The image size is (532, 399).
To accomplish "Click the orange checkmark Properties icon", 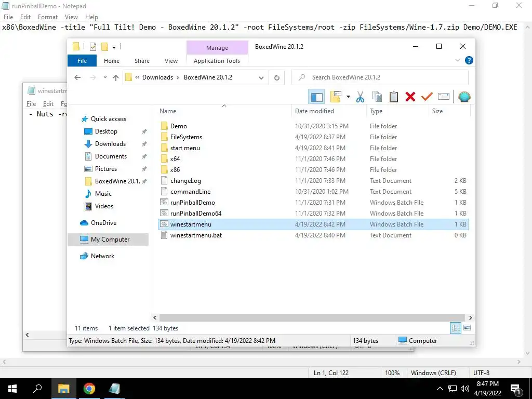I will (427, 97).
